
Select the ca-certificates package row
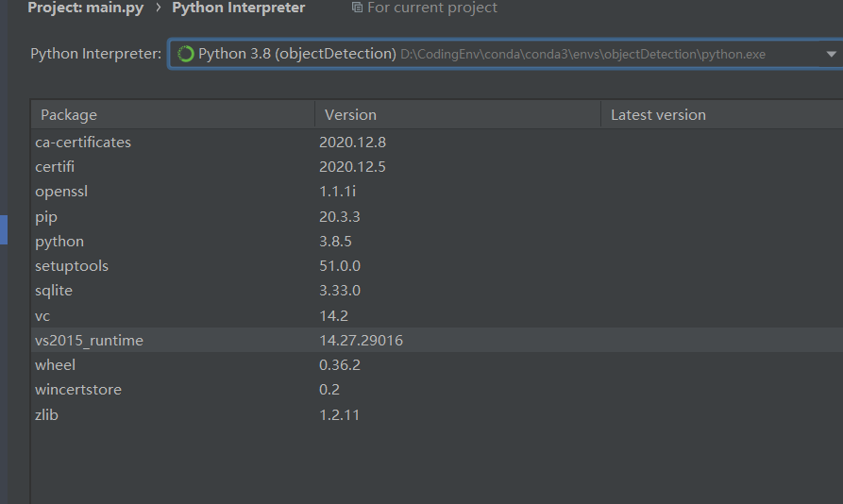[x=83, y=143]
